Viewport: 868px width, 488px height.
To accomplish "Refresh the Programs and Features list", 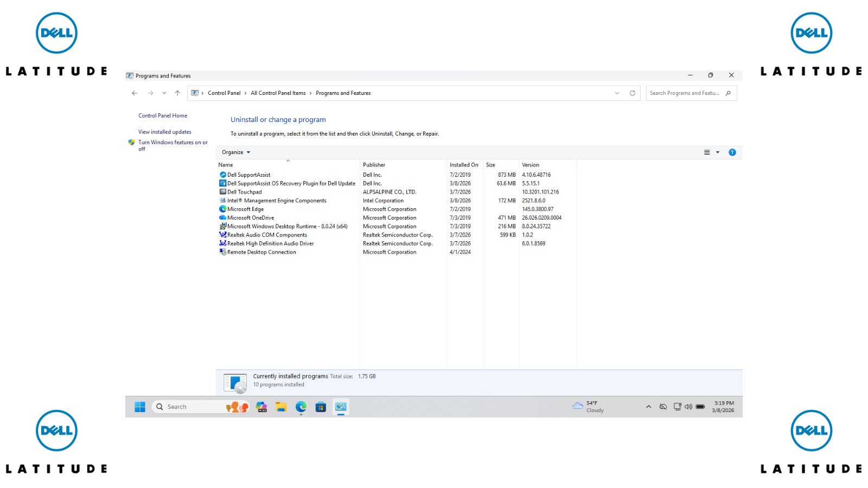I will [632, 93].
